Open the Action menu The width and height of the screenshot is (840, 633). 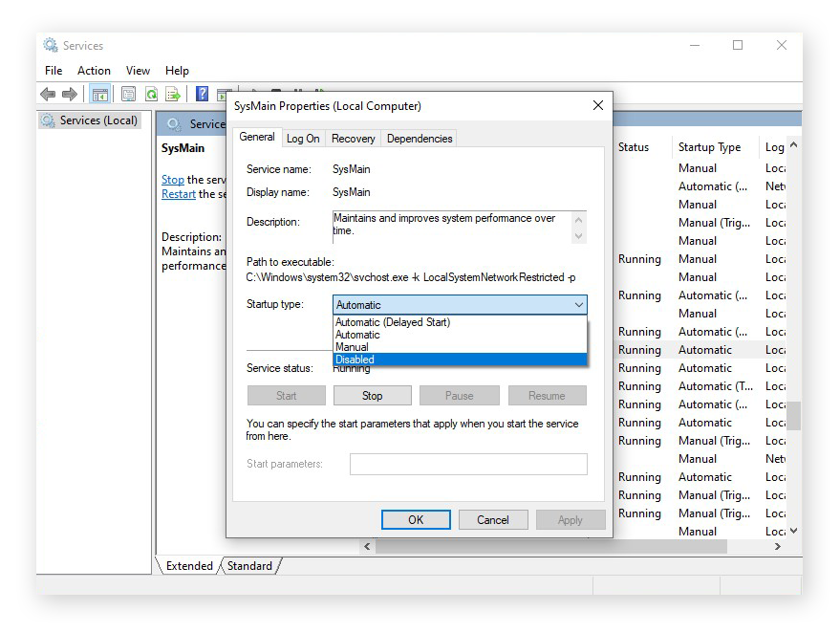click(93, 70)
